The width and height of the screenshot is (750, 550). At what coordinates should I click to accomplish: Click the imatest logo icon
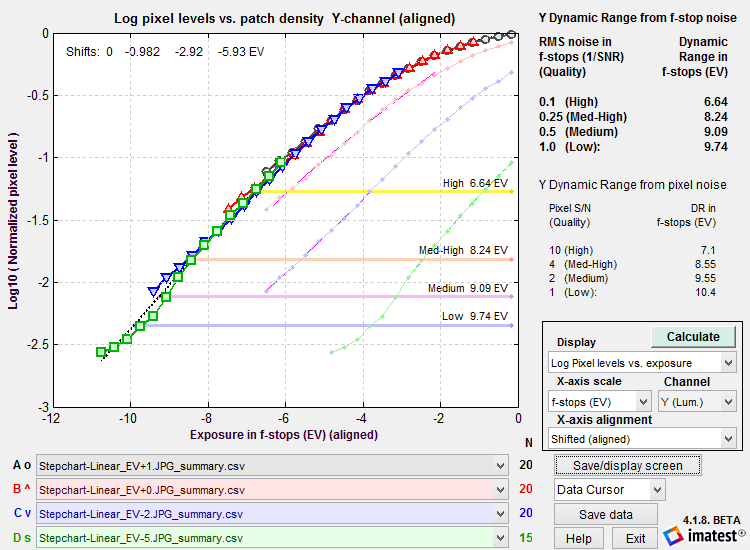(x=673, y=536)
